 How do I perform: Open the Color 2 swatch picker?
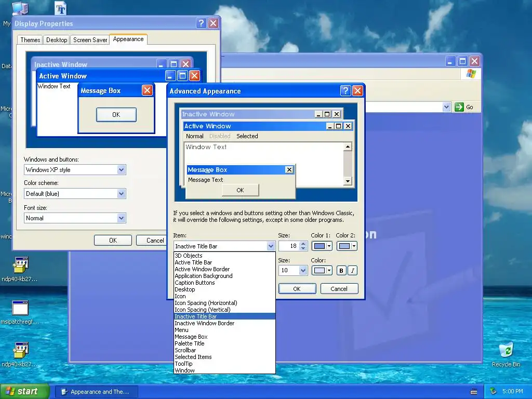pos(347,246)
